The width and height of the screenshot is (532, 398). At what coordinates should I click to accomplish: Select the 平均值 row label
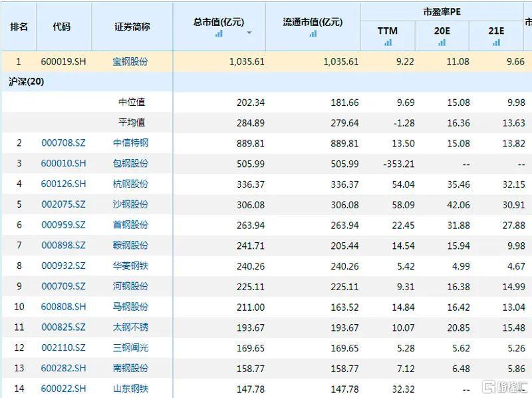(x=132, y=122)
